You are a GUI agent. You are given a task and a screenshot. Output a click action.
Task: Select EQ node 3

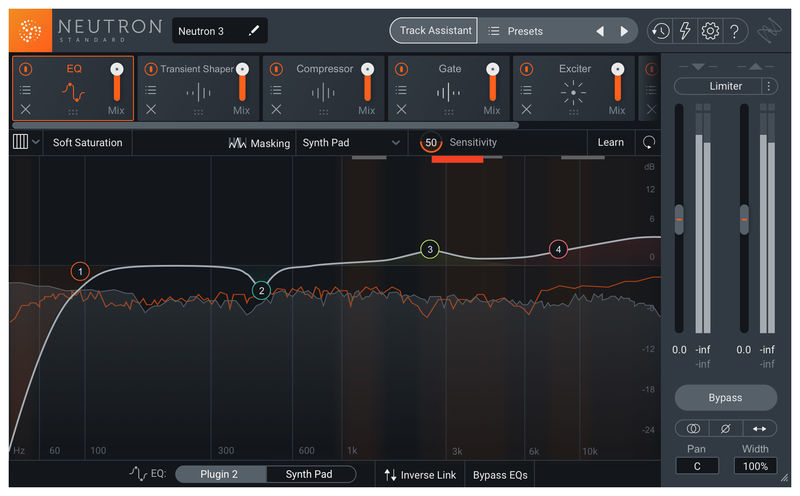pyautogui.click(x=430, y=249)
